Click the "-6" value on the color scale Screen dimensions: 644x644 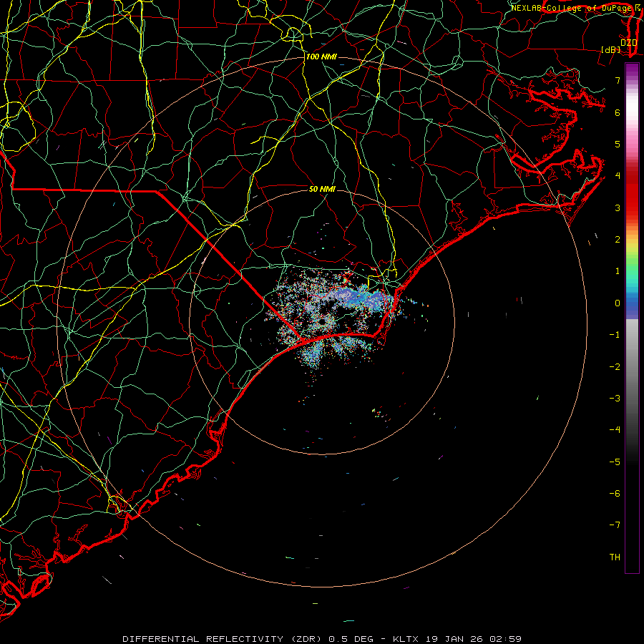(615, 494)
